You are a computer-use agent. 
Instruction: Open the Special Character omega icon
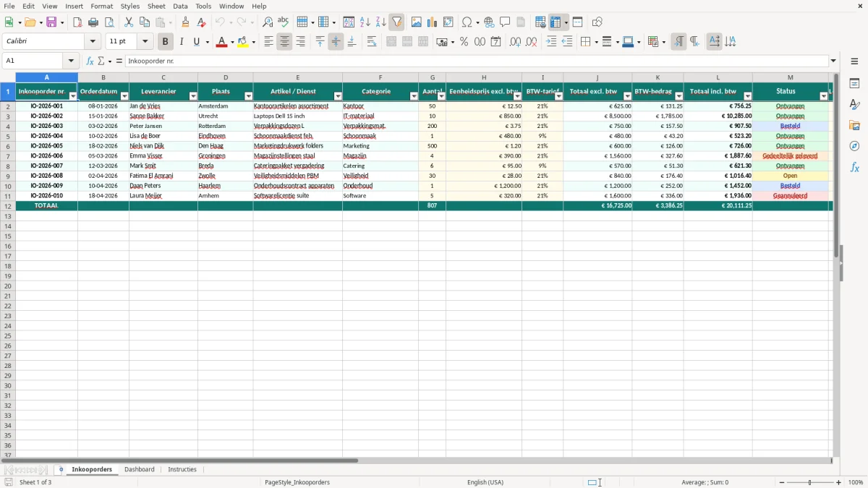point(467,22)
